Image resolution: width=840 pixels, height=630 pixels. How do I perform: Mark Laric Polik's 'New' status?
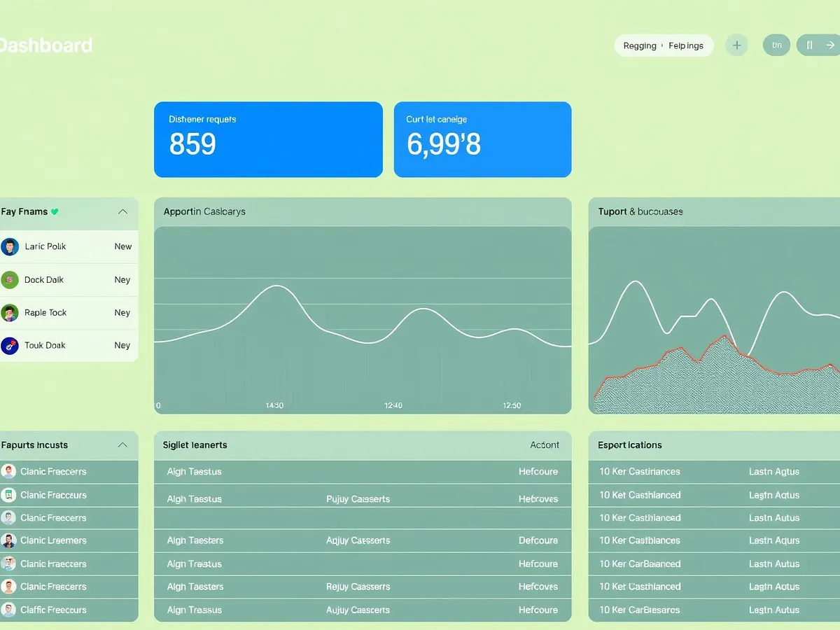point(122,246)
